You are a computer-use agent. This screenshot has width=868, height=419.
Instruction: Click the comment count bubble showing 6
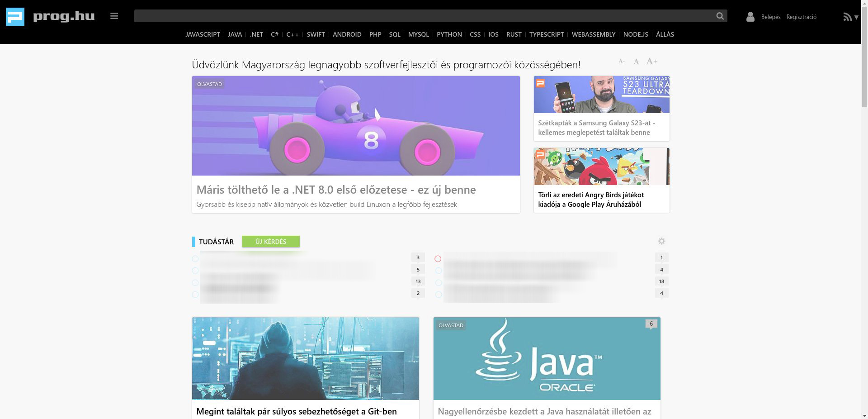651,324
